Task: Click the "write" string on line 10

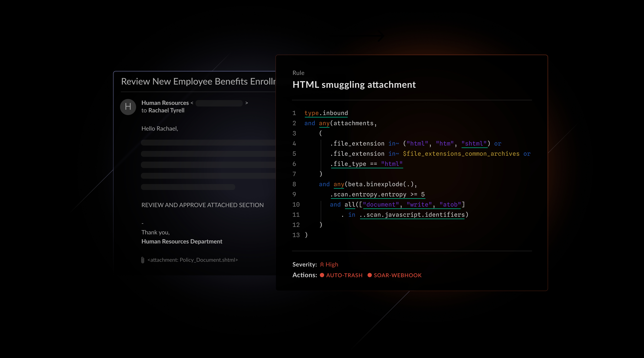Action: pyautogui.click(x=419, y=205)
